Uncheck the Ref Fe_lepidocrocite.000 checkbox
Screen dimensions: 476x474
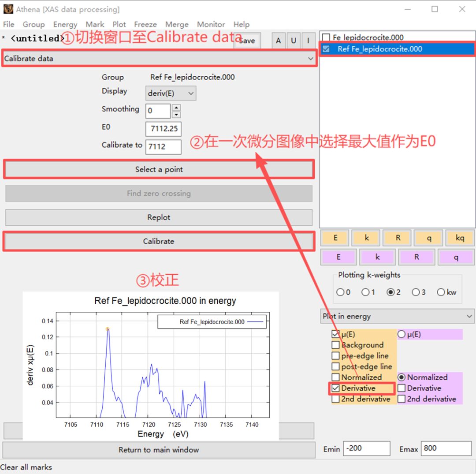tap(326, 49)
